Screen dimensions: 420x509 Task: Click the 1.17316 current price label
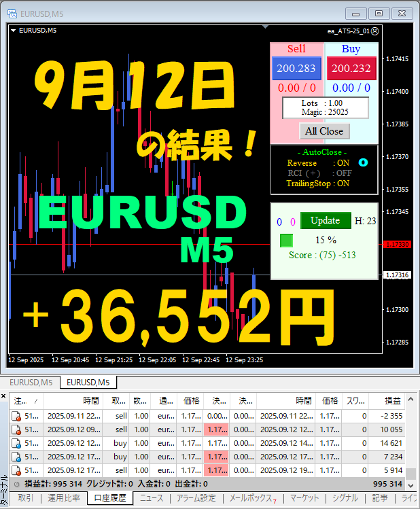tap(398, 275)
